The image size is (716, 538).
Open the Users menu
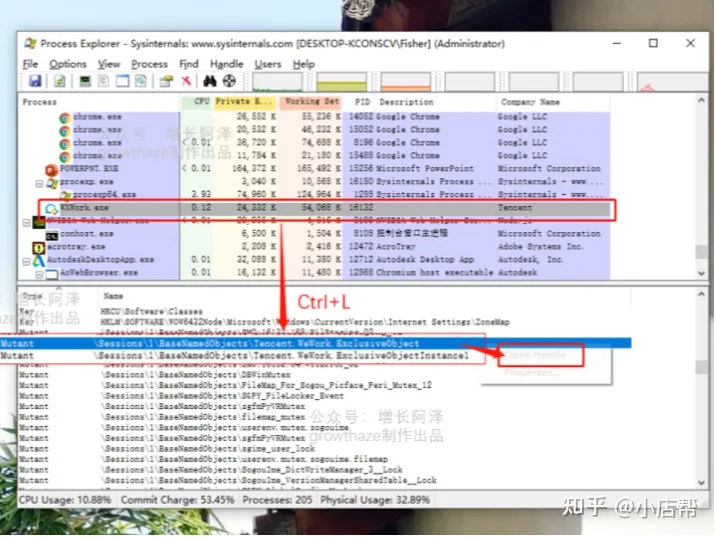pos(268,64)
